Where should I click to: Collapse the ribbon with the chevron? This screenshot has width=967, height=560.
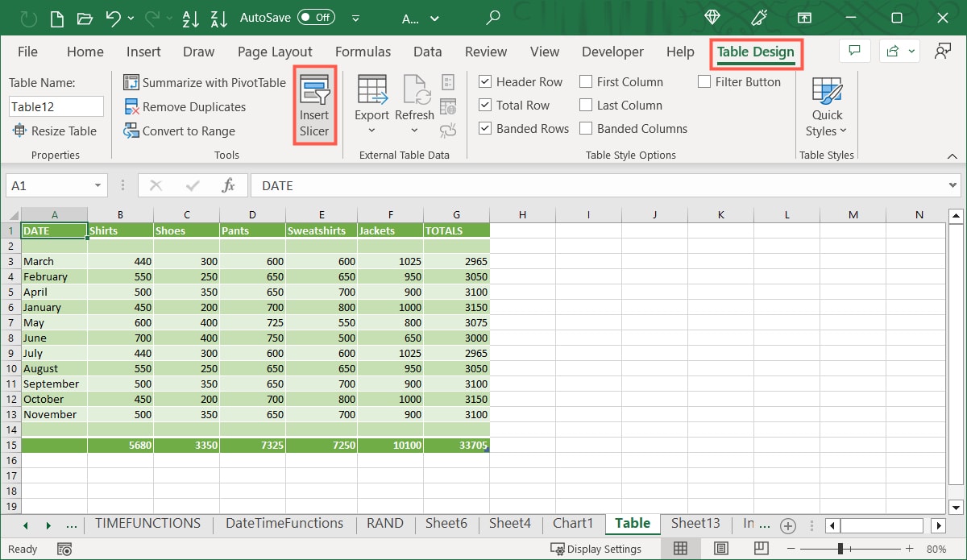pyautogui.click(x=951, y=155)
